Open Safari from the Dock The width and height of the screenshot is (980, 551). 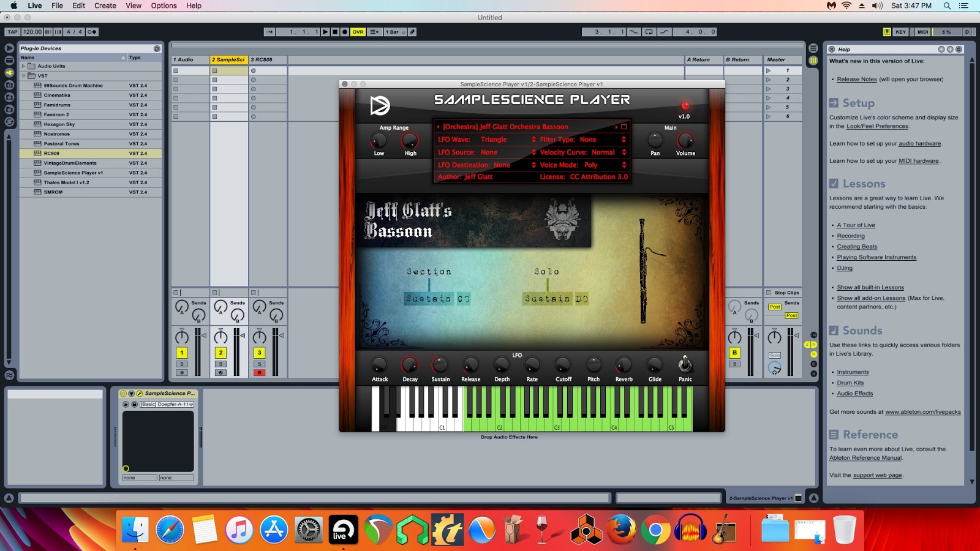pos(170,529)
